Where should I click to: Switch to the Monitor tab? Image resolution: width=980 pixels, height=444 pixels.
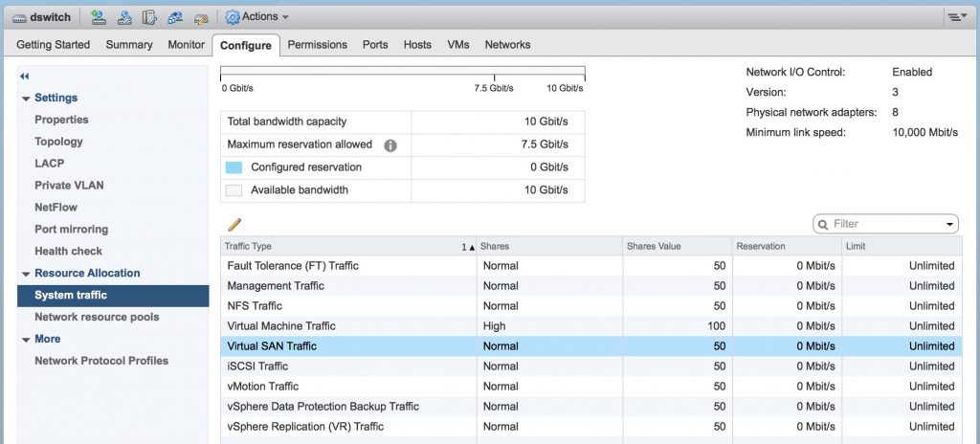186,45
